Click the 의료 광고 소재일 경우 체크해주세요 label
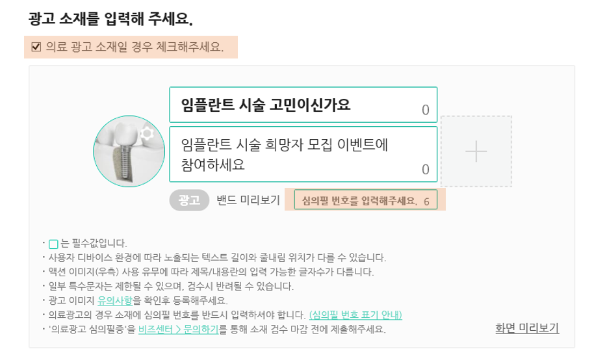The height and width of the screenshot is (364, 592). pyautogui.click(x=135, y=47)
